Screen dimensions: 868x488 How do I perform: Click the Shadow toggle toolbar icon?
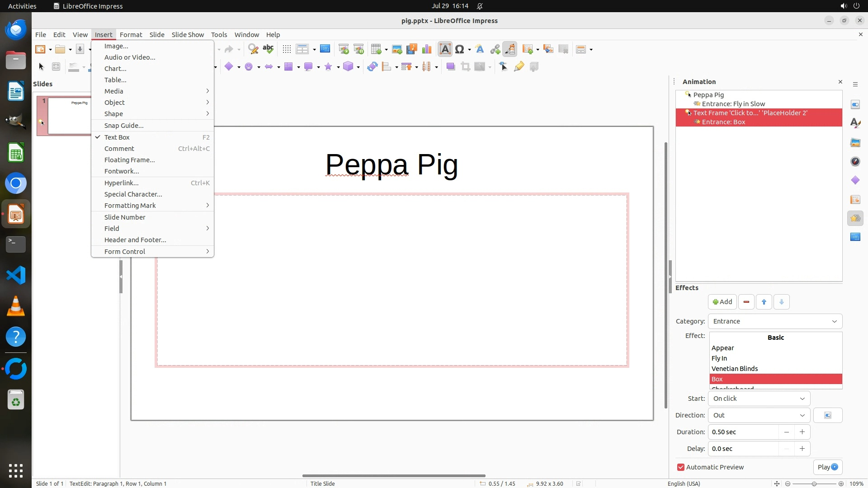tap(450, 67)
